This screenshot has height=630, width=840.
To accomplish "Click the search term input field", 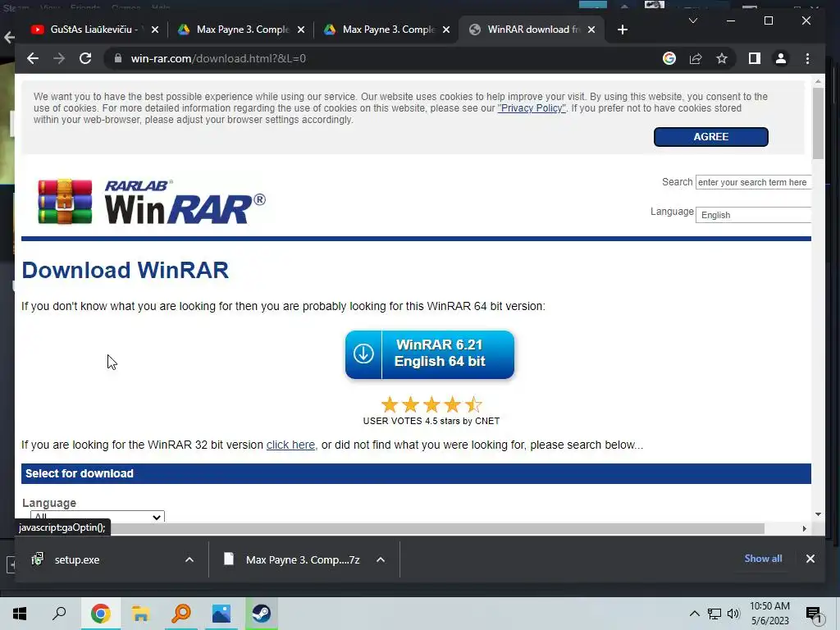I will (x=753, y=182).
